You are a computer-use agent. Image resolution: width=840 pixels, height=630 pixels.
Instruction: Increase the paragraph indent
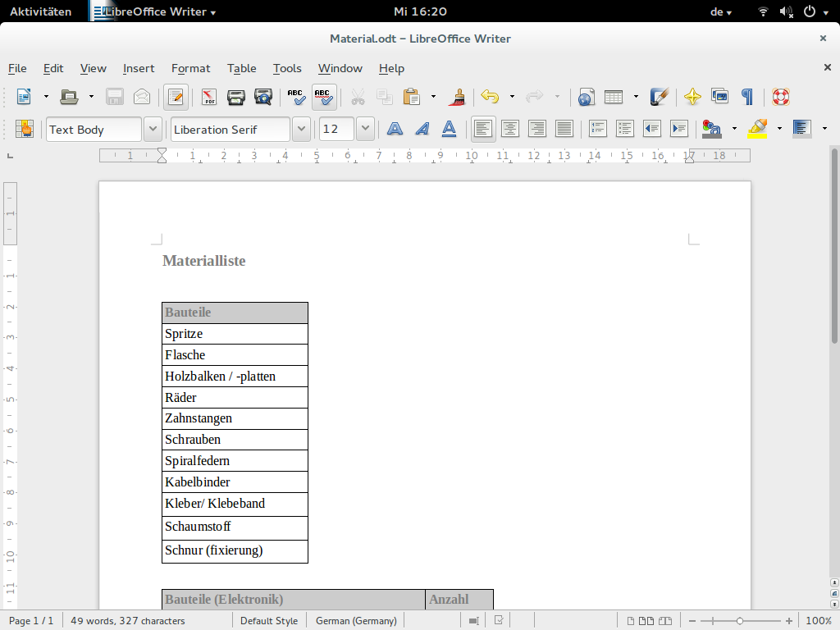click(x=679, y=129)
